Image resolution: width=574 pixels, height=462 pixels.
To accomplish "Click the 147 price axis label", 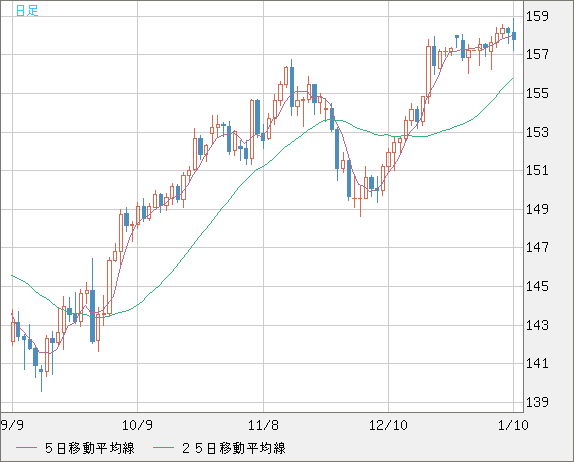I will tap(537, 247).
